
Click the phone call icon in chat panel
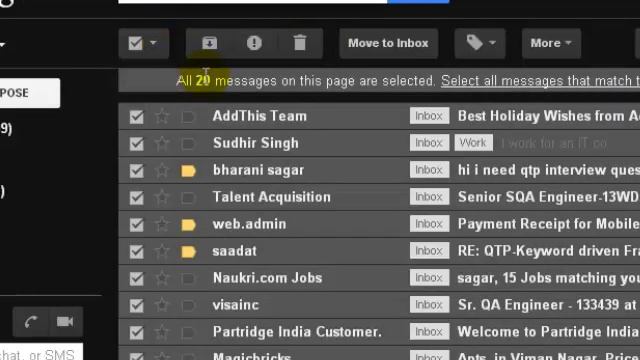click(x=31, y=322)
